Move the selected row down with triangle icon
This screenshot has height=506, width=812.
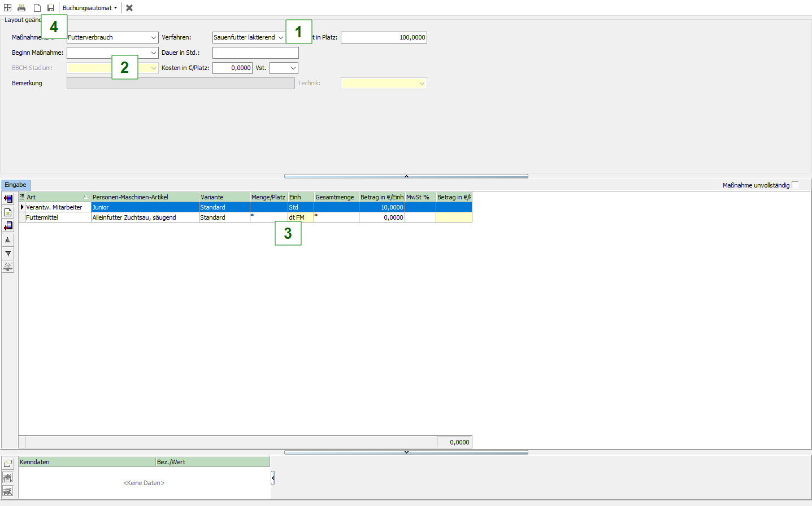(x=8, y=254)
